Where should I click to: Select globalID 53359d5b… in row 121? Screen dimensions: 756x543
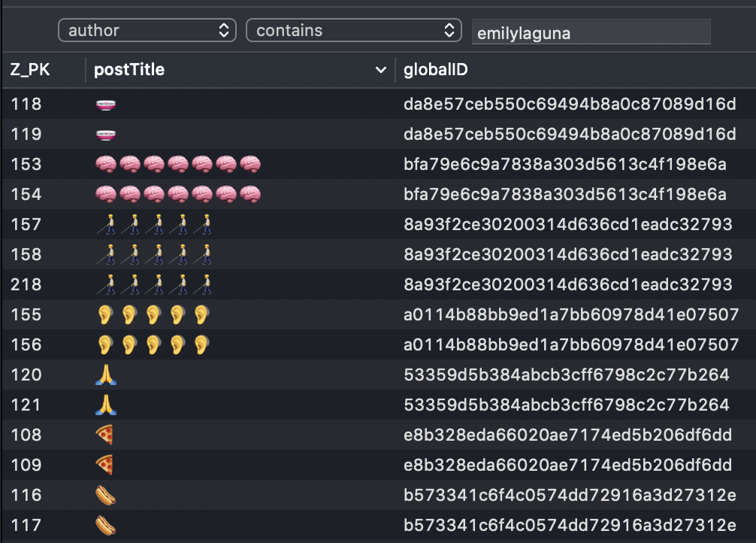click(x=567, y=405)
